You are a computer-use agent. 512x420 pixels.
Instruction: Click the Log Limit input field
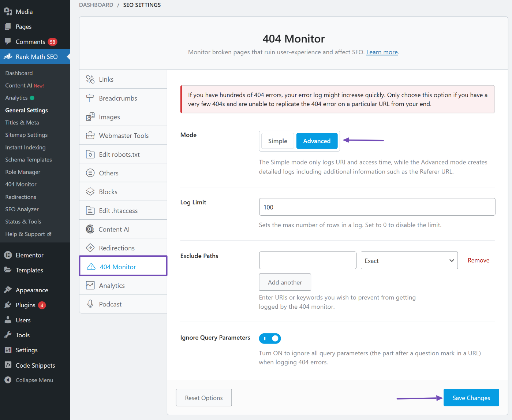pos(377,207)
